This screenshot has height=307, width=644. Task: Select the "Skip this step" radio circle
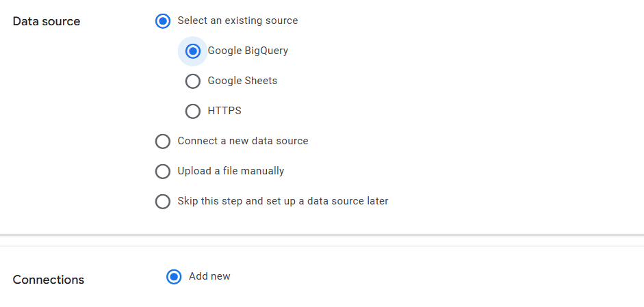[x=163, y=202]
